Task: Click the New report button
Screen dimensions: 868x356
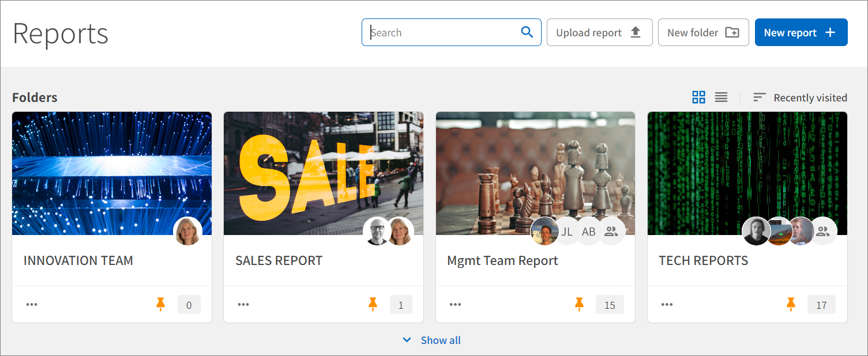Action: coord(801,32)
